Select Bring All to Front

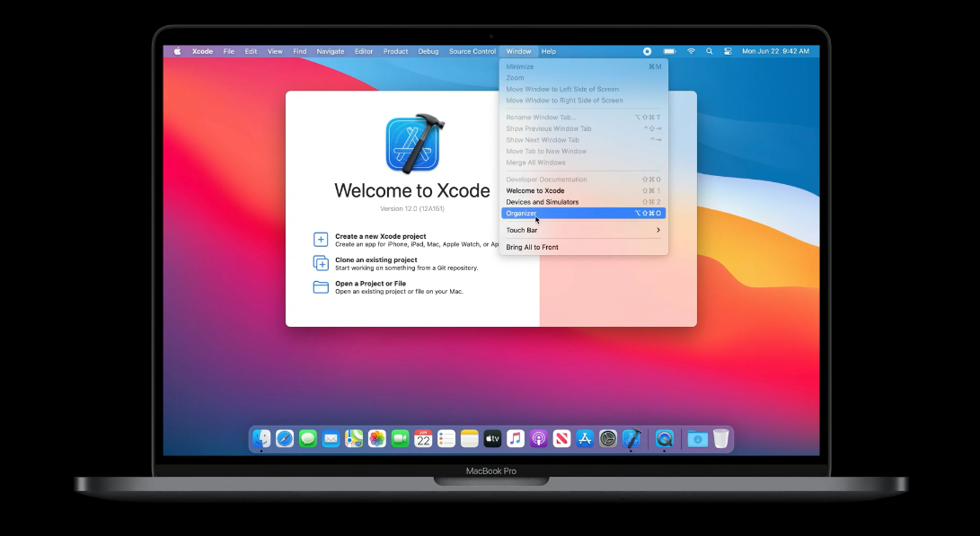pos(583,247)
